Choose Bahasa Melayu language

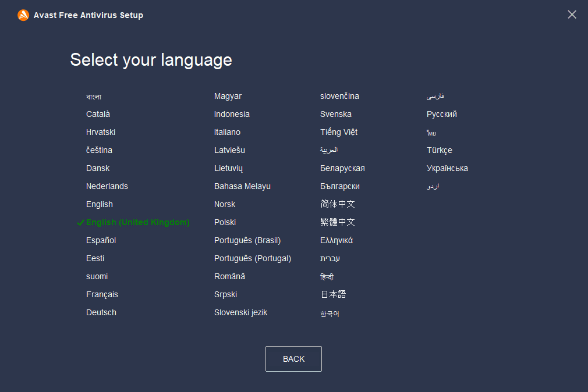(x=242, y=186)
